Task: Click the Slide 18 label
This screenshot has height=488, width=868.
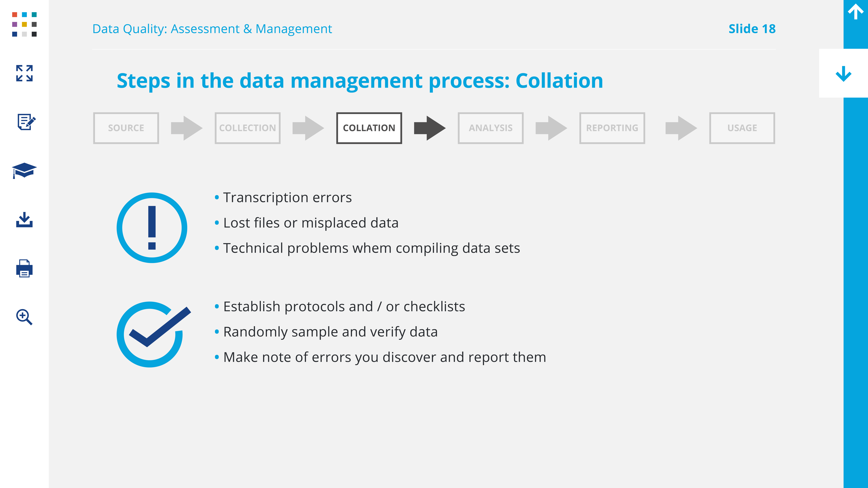Action: pos(752,29)
